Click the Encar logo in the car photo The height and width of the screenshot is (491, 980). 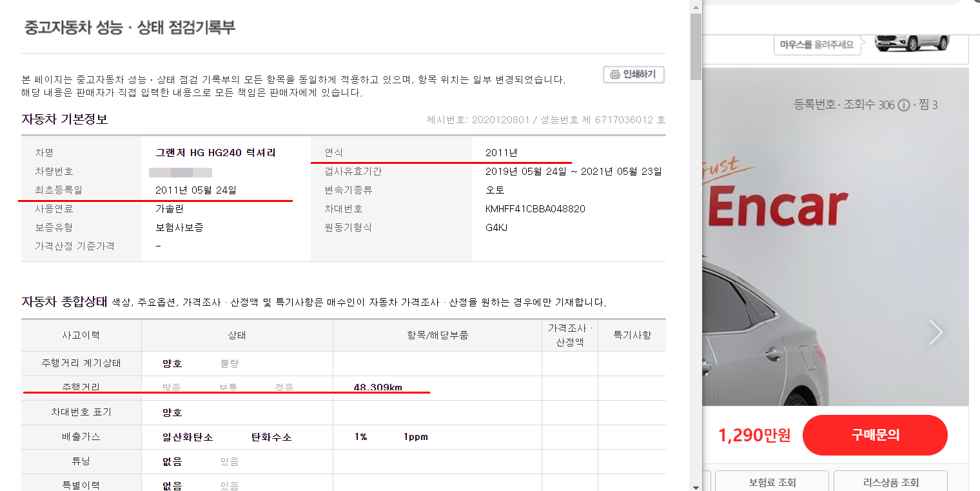tap(776, 206)
